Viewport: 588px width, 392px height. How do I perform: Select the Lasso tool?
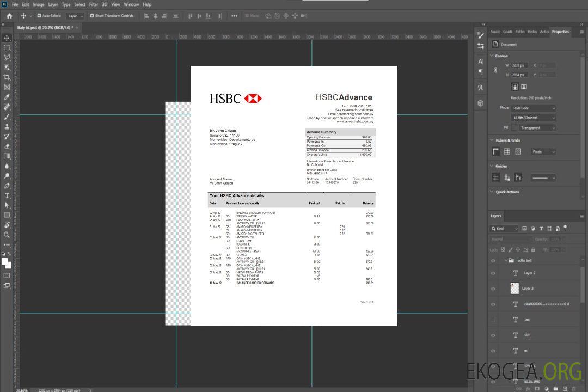click(7, 57)
